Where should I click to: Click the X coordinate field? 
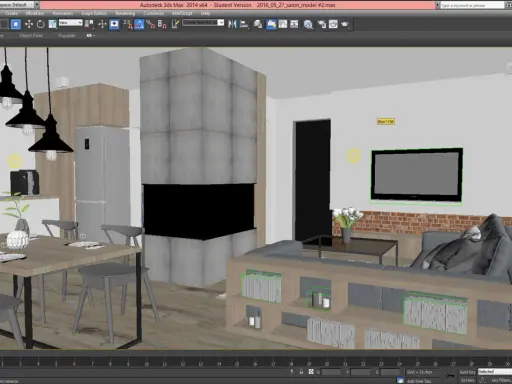[x=331, y=372]
